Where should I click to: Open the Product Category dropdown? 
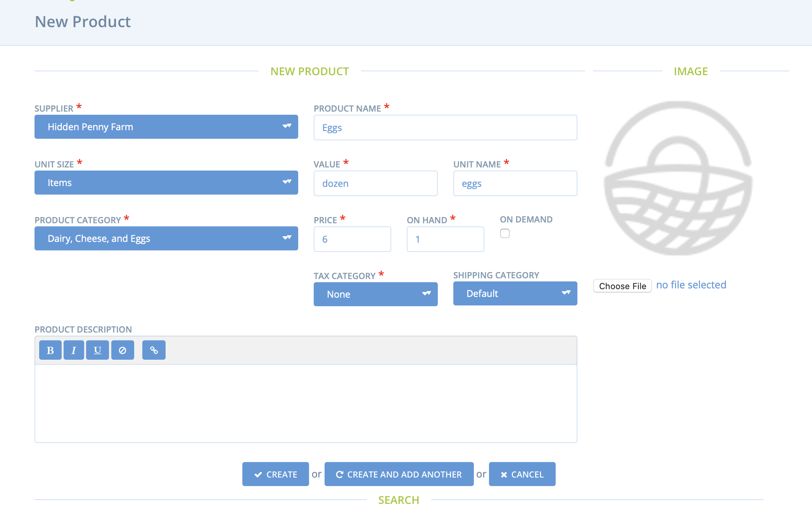(x=166, y=238)
